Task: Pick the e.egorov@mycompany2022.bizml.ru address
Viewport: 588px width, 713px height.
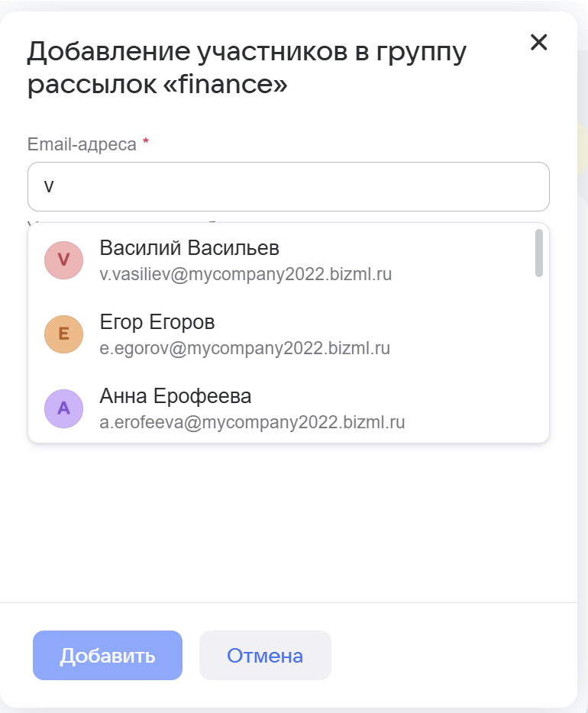Action: [x=245, y=348]
